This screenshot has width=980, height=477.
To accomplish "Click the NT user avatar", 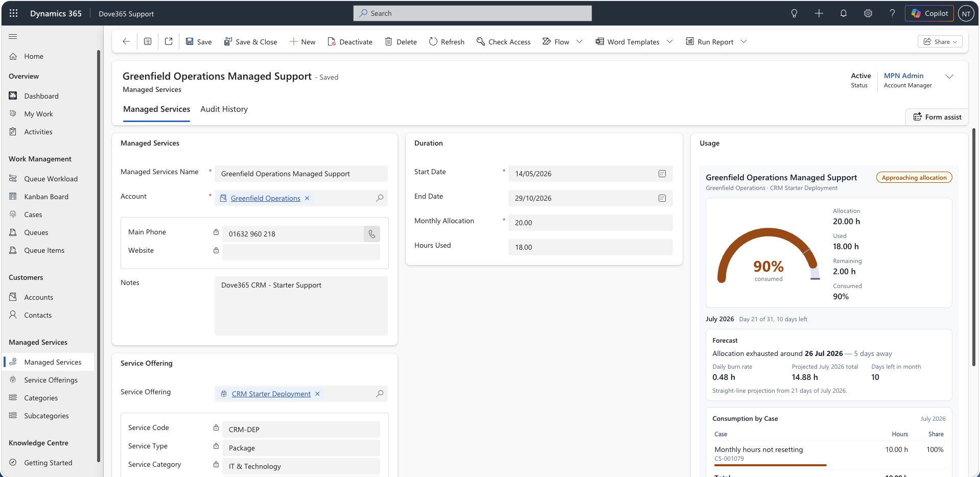I will (x=966, y=14).
